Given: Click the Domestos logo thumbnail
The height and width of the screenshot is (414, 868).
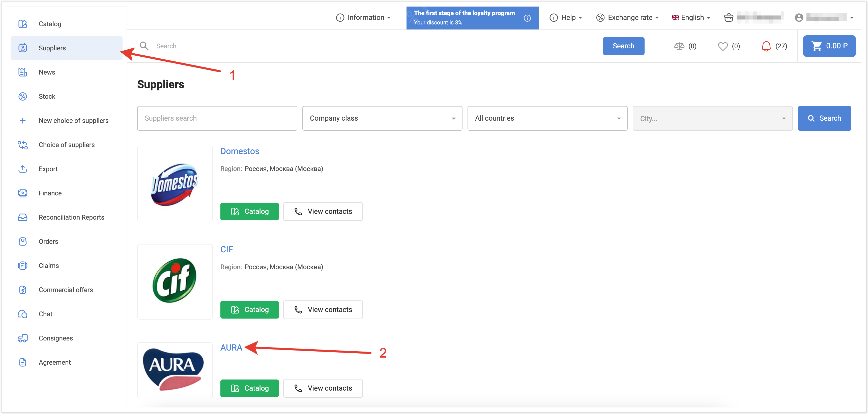Looking at the screenshot, I should (175, 183).
